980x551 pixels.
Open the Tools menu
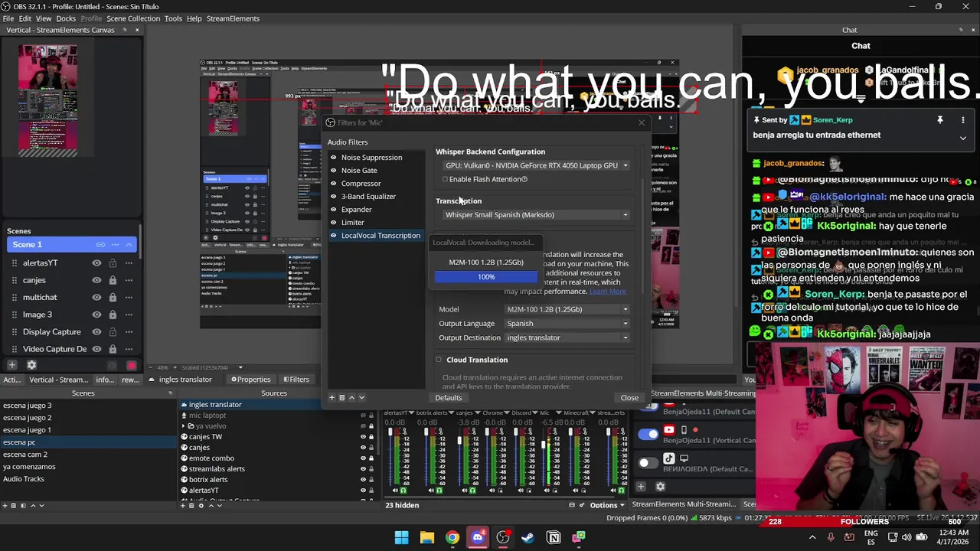pyautogui.click(x=173, y=18)
